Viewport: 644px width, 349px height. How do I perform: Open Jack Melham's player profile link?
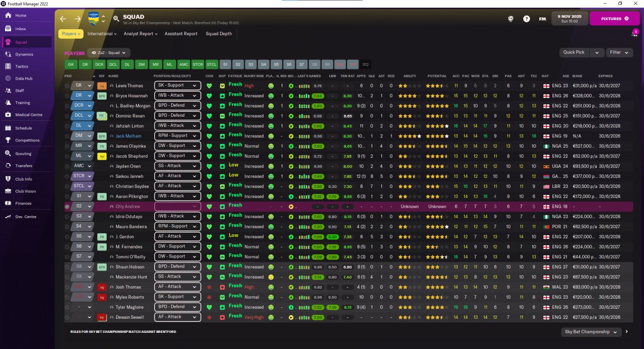(x=129, y=136)
